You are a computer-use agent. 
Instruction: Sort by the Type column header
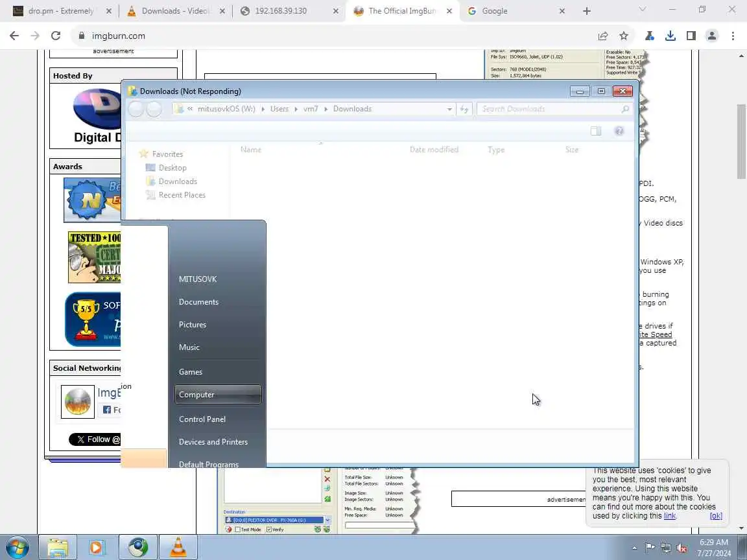point(496,150)
